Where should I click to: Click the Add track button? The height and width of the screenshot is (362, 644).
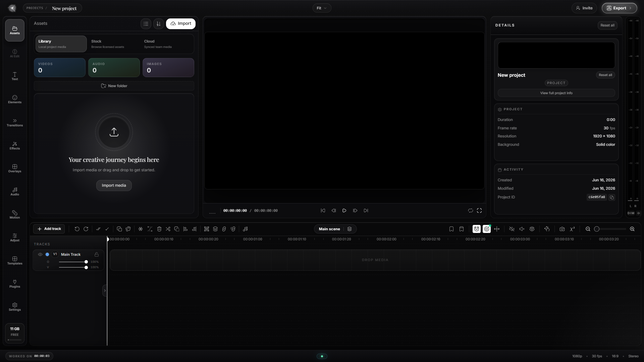pyautogui.click(x=49, y=229)
